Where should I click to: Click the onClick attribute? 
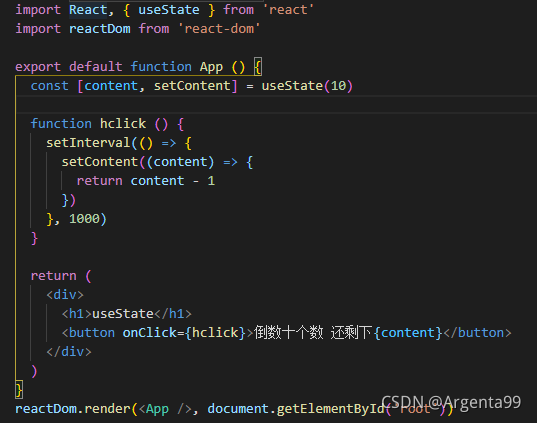pyautogui.click(x=149, y=333)
